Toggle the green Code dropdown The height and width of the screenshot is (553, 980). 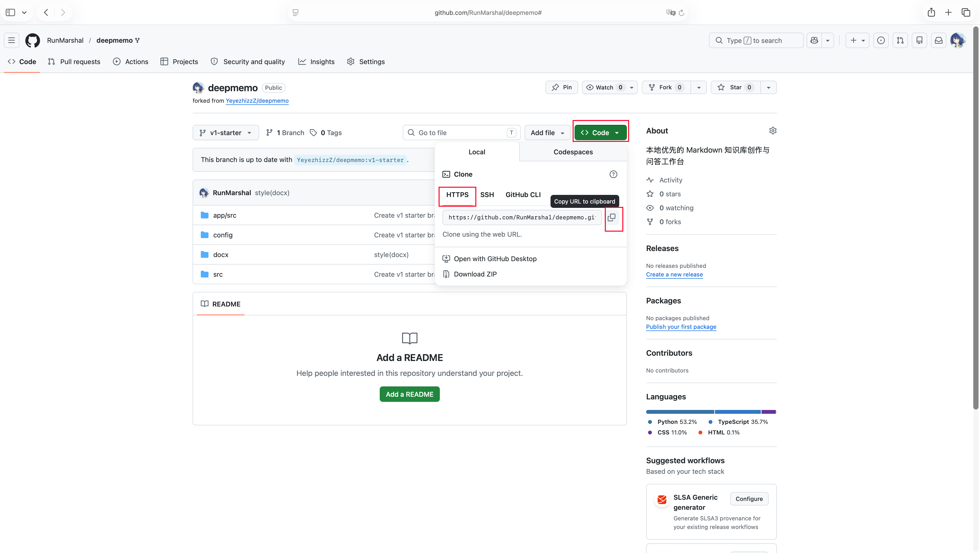coord(600,133)
